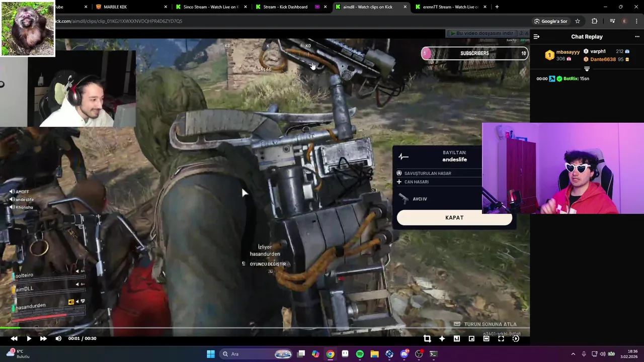Toggle theater mode in the player
The height and width of the screenshot is (362, 644).
(486, 339)
